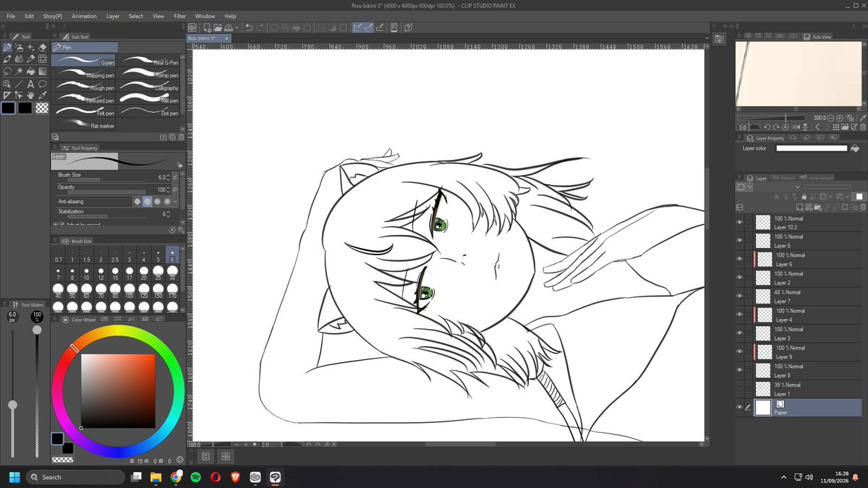Hide Layer 7 with eye icon
This screenshot has height=488, width=868.
[x=739, y=296]
